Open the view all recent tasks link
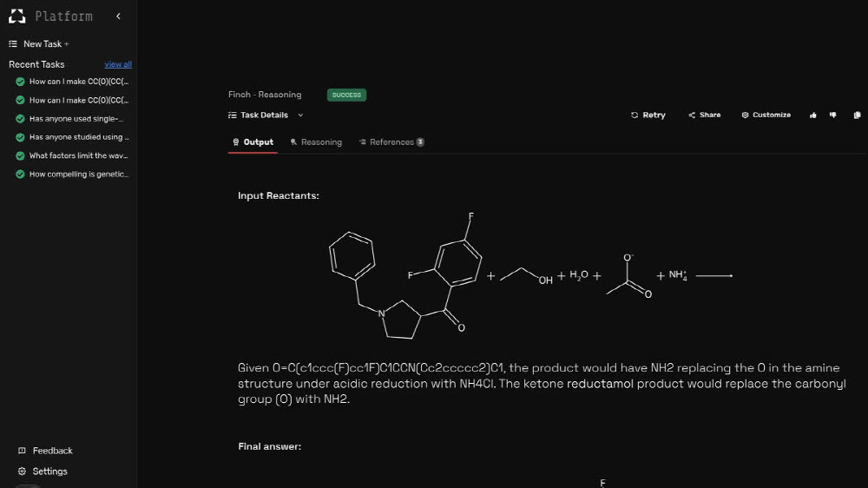The height and width of the screenshot is (488, 868). pyautogui.click(x=118, y=64)
